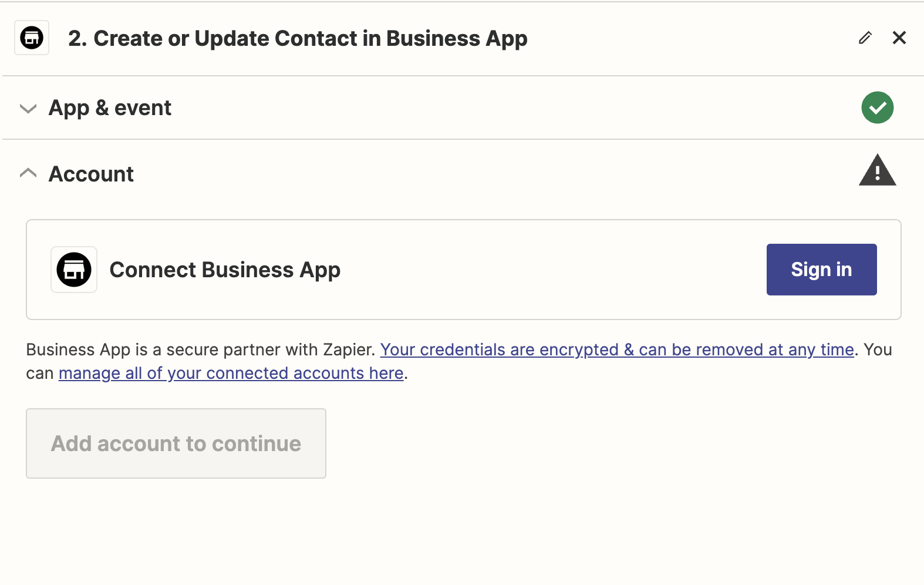The height and width of the screenshot is (585, 924).
Task: Click the green checkmark status icon
Action: pyautogui.click(x=877, y=107)
